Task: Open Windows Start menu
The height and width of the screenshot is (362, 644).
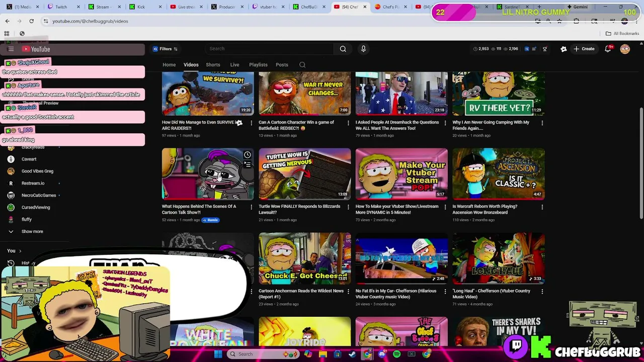Action: [x=218, y=354]
